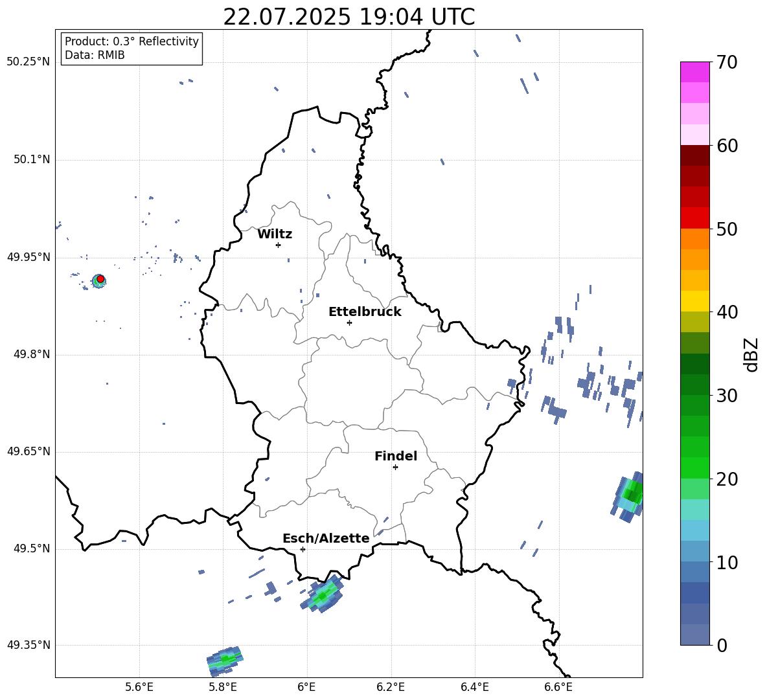
Task: Click the Wiltz station cross marker
Action: pyautogui.click(x=279, y=245)
